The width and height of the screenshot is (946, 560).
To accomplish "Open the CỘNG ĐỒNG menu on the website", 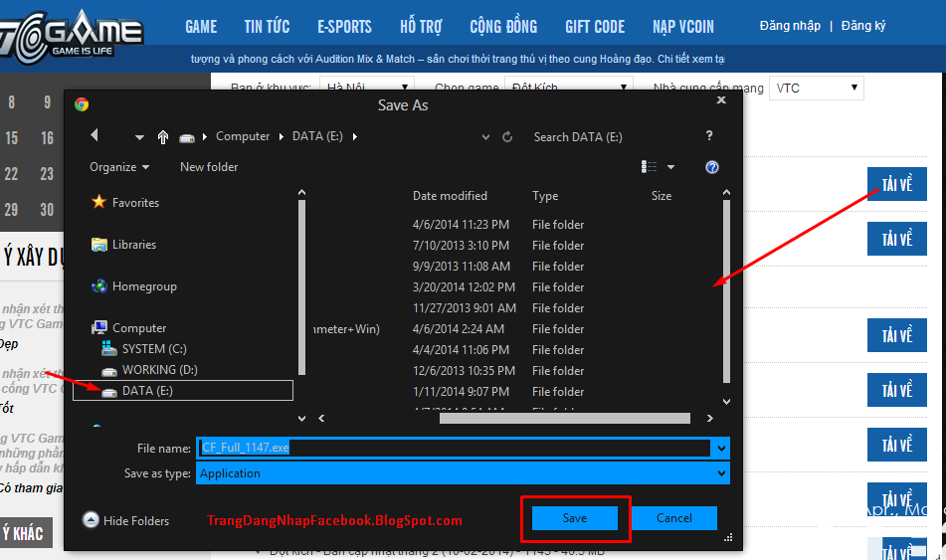I will pos(503,27).
